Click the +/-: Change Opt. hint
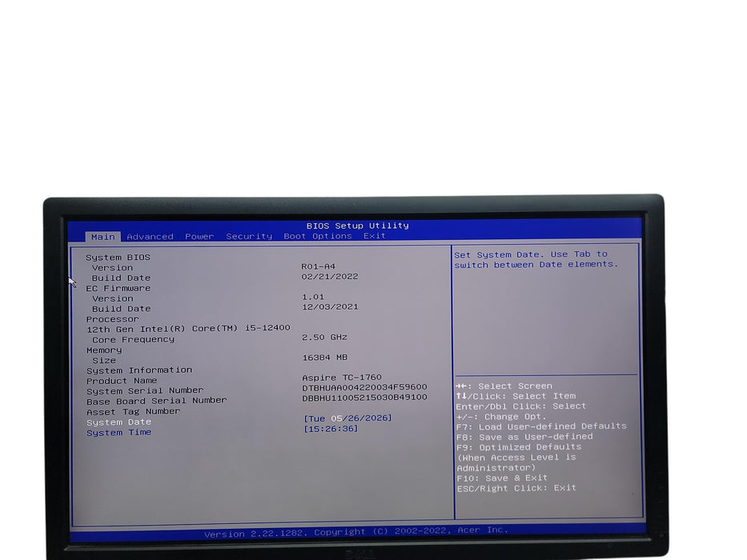Screen dimensions: 747x560 tap(500, 417)
